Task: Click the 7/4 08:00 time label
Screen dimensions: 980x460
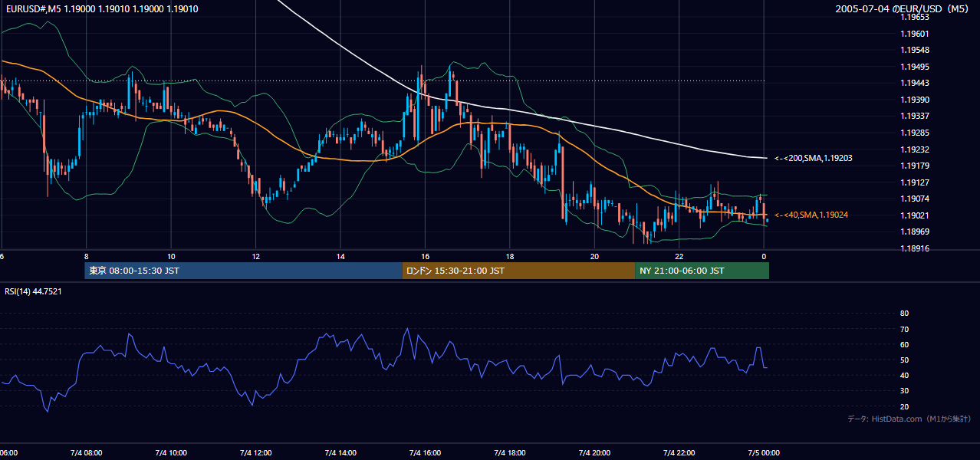Action: pos(87,452)
